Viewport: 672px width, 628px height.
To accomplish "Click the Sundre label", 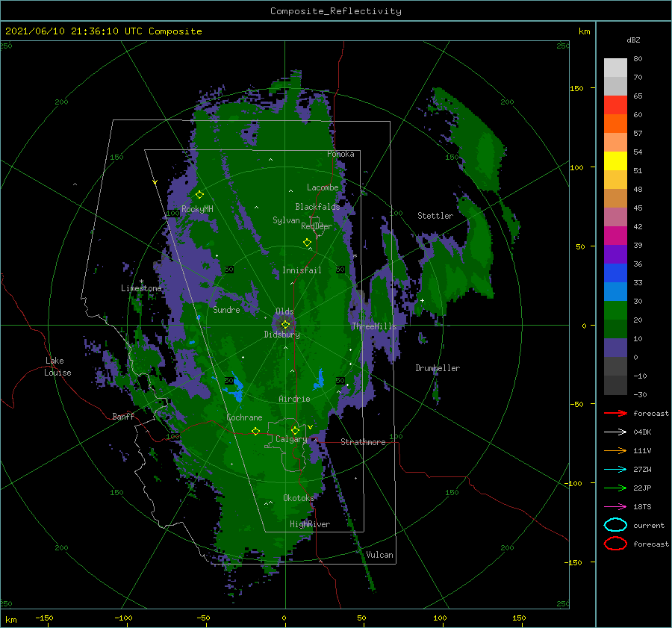I will coord(226,310).
